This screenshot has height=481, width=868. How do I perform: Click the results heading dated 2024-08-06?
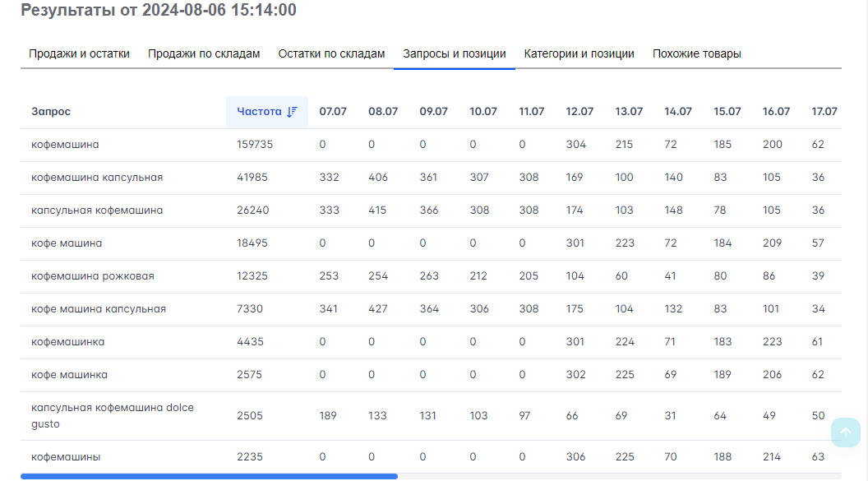pyautogui.click(x=159, y=10)
